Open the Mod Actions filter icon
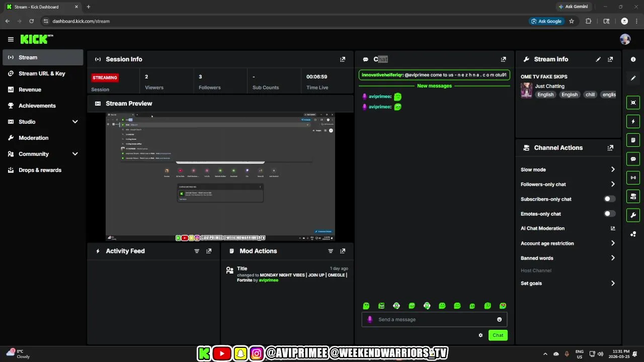 pyautogui.click(x=331, y=251)
